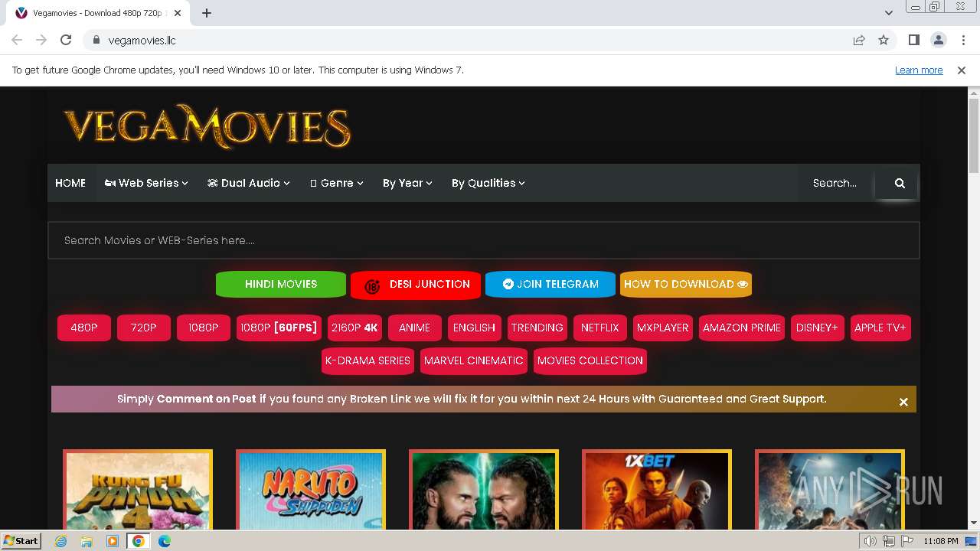Viewport: 980px width, 551px height.
Task: Open Internet Explorer from the taskbar
Action: pos(61,541)
